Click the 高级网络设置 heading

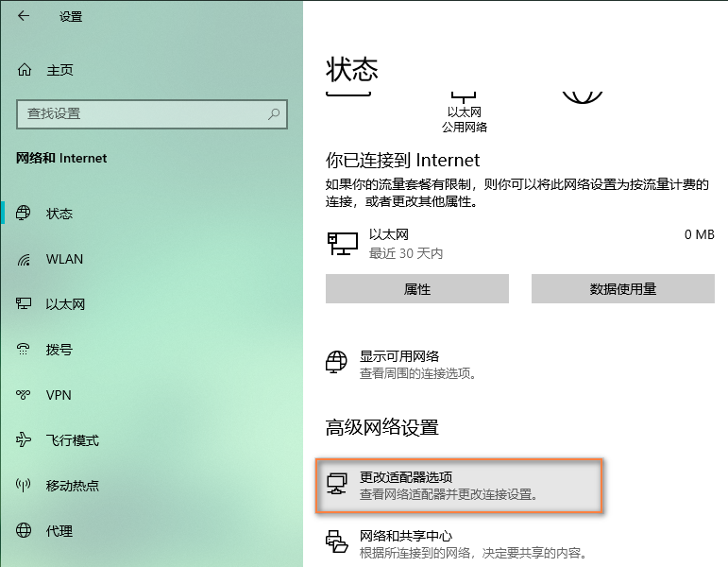[381, 427]
